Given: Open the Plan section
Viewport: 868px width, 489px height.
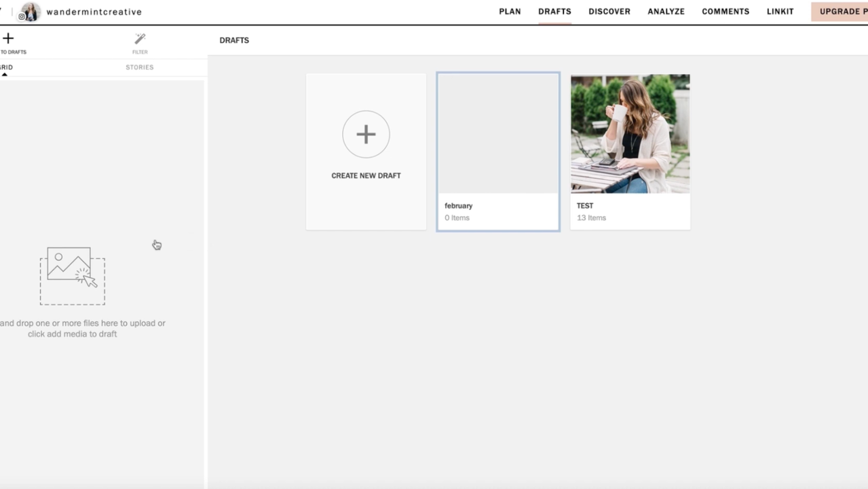Looking at the screenshot, I should [x=510, y=12].
